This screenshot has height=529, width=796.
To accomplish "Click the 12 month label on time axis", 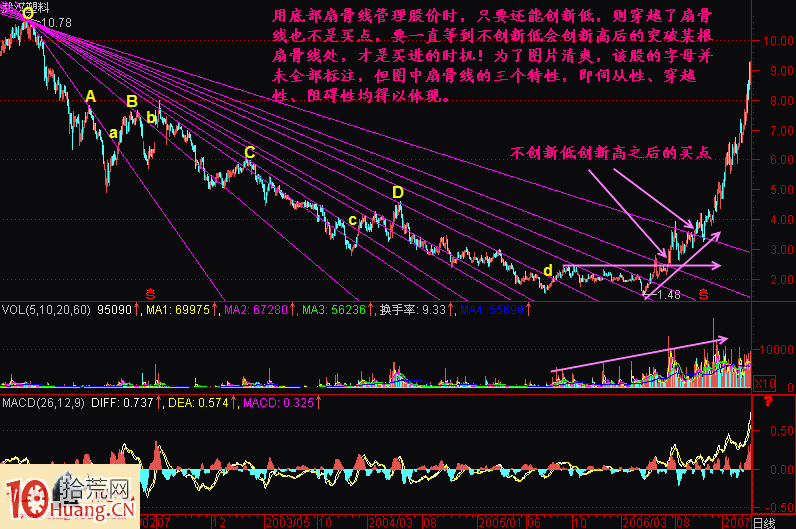I will [219, 522].
